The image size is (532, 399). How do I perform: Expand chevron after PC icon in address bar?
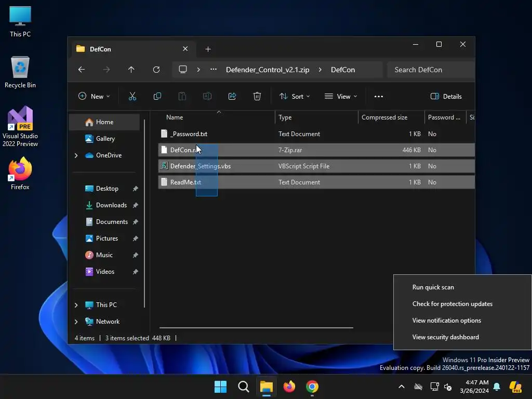pyautogui.click(x=198, y=70)
